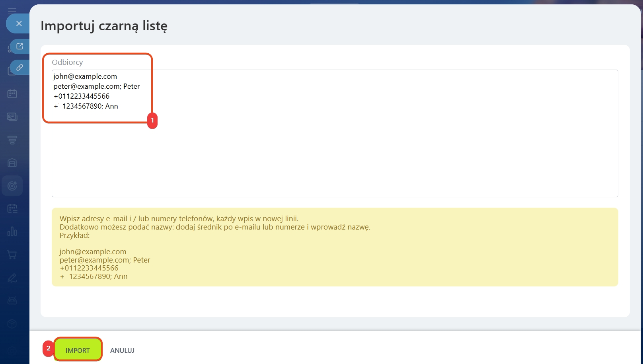Click the green IMPORT button
This screenshot has width=643, height=364.
(78, 350)
